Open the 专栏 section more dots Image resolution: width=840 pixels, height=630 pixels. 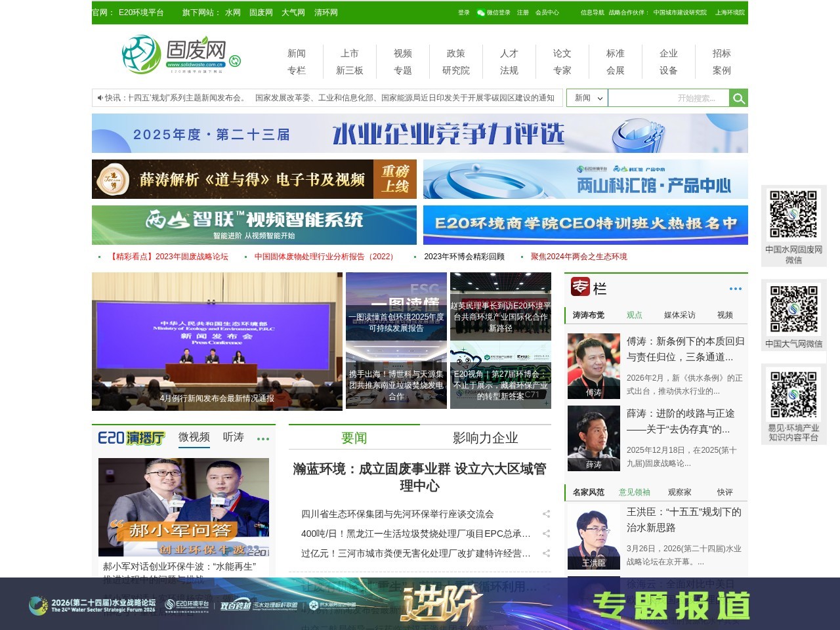coord(736,289)
